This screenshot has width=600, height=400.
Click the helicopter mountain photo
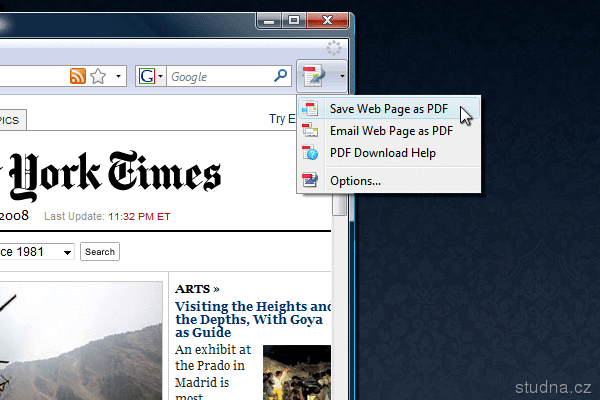point(81,341)
